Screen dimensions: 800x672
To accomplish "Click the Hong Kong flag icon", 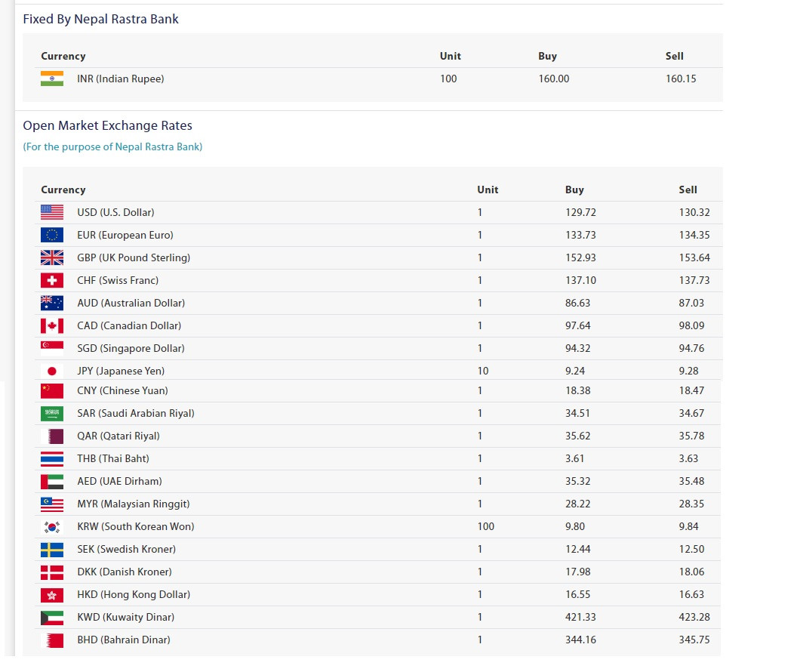I will (x=52, y=594).
